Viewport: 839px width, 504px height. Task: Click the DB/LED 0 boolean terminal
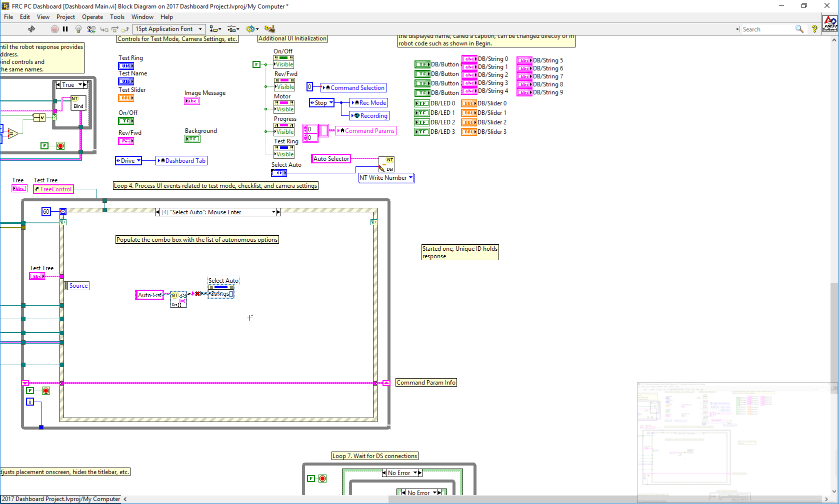pos(422,103)
